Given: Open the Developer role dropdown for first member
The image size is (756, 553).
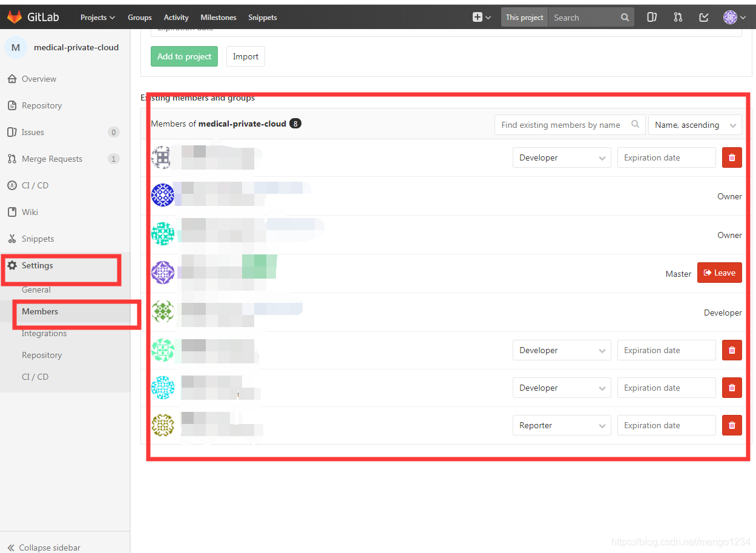Looking at the screenshot, I should click(561, 157).
